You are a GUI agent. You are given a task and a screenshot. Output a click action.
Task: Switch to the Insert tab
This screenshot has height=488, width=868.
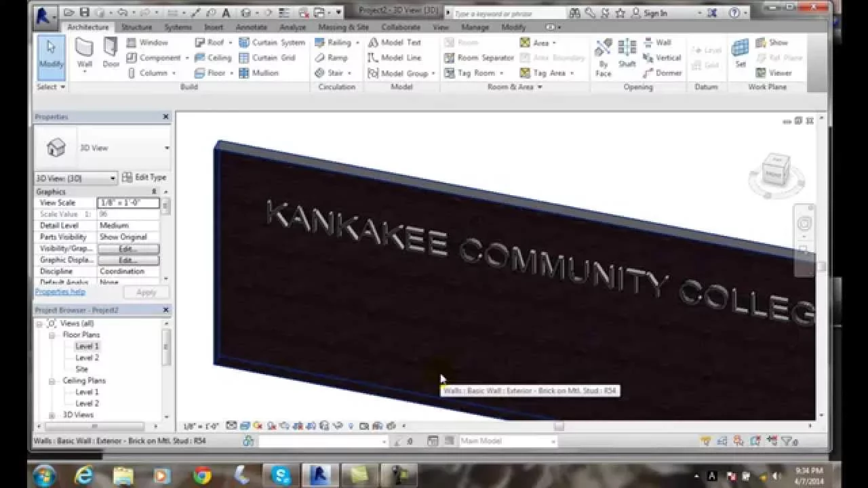[214, 27]
